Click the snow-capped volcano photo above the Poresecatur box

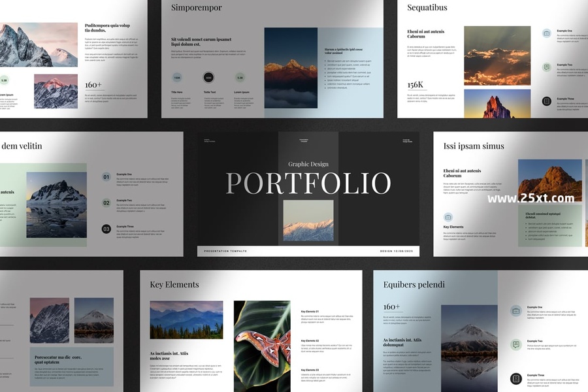(93, 320)
